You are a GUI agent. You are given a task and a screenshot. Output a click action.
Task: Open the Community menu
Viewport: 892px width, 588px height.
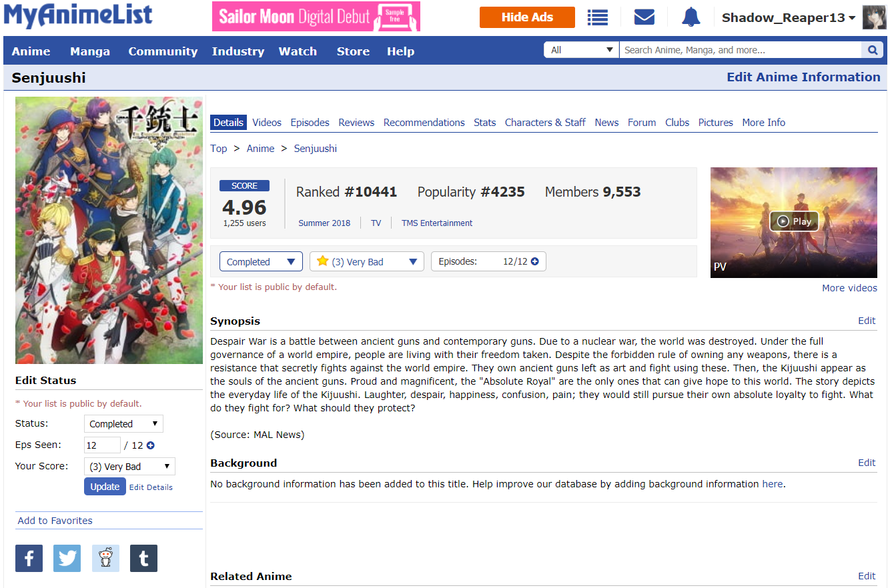tap(163, 51)
